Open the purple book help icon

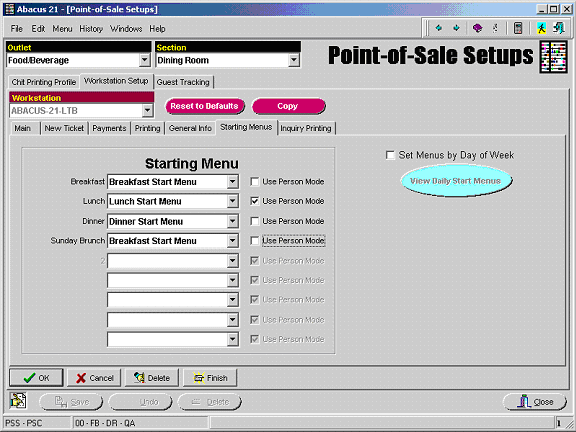pos(477,28)
